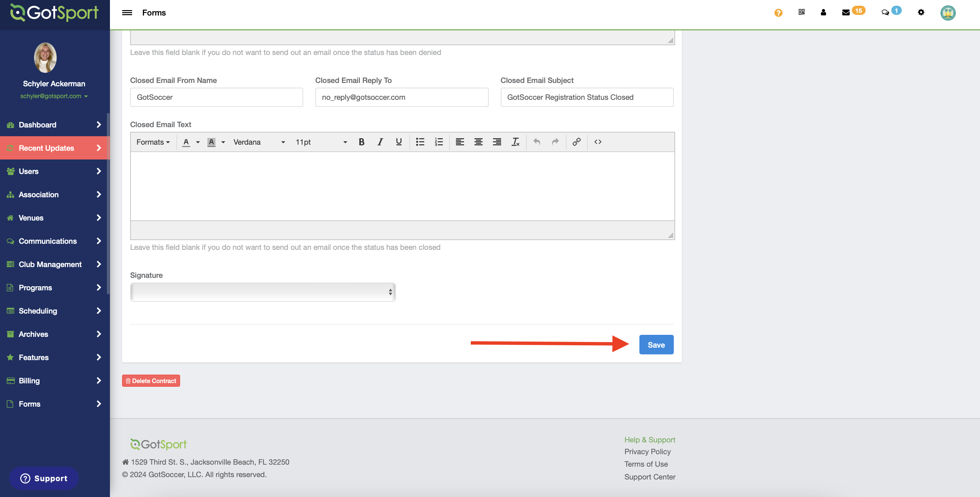Align text left in editor
This screenshot has height=497, width=980.
click(x=460, y=142)
